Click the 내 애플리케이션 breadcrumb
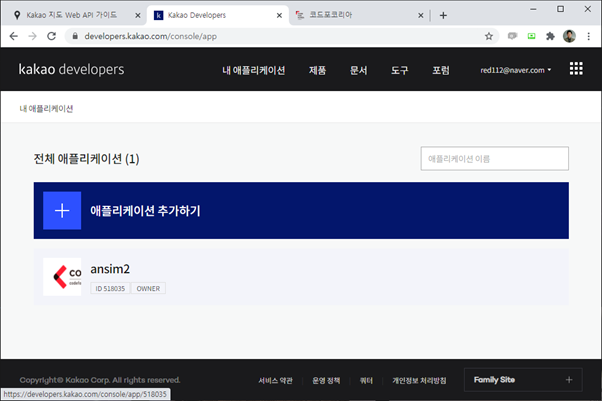This screenshot has width=602, height=401. (46, 109)
